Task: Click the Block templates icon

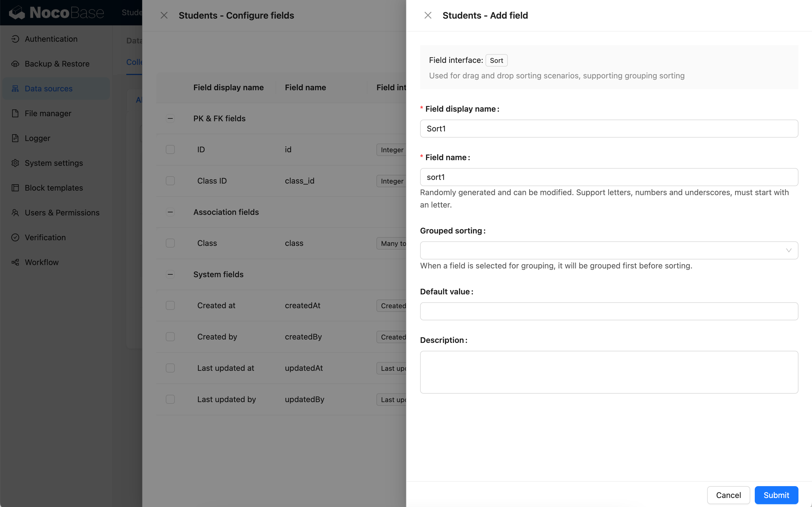Action: click(x=16, y=188)
